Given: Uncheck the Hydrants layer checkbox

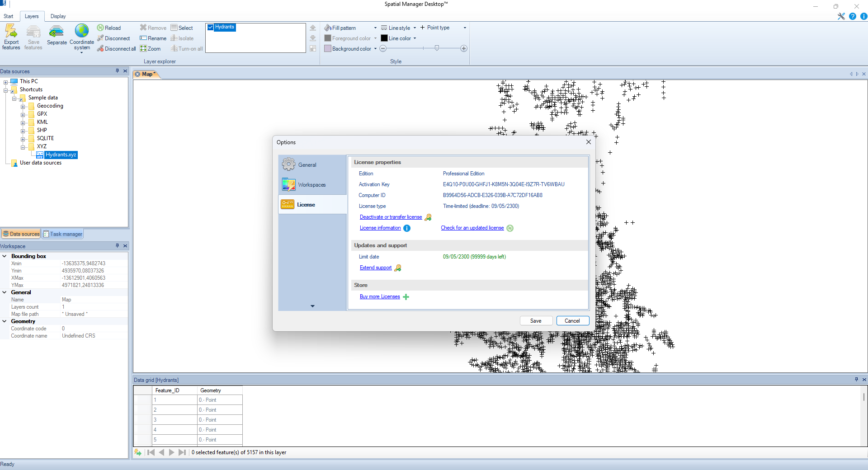Looking at the screenshot, I should coord(211,27).
